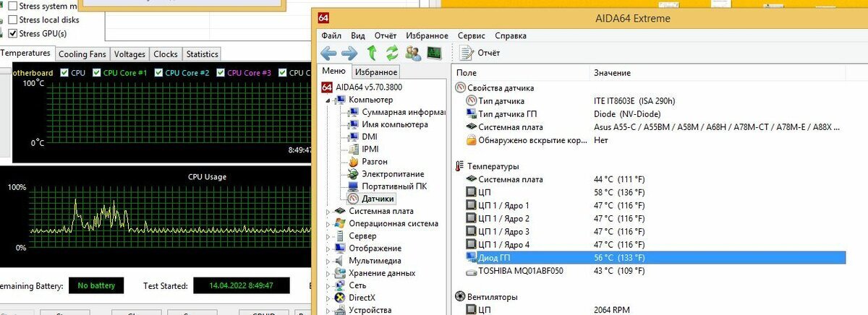
Task: Enable the Stress local disks checkbox
Action: [x=13, y=20]
